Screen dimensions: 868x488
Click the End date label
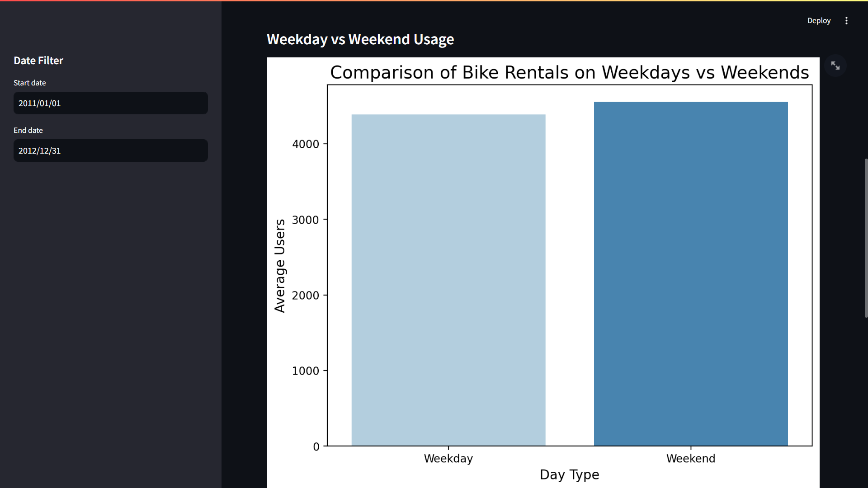point(28,130)
